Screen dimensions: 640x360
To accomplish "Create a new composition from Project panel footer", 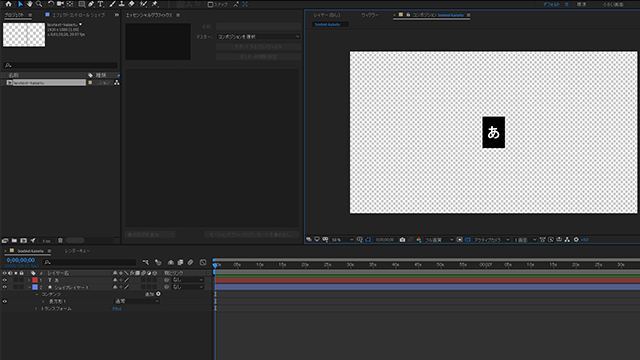I will click(24, 240).
